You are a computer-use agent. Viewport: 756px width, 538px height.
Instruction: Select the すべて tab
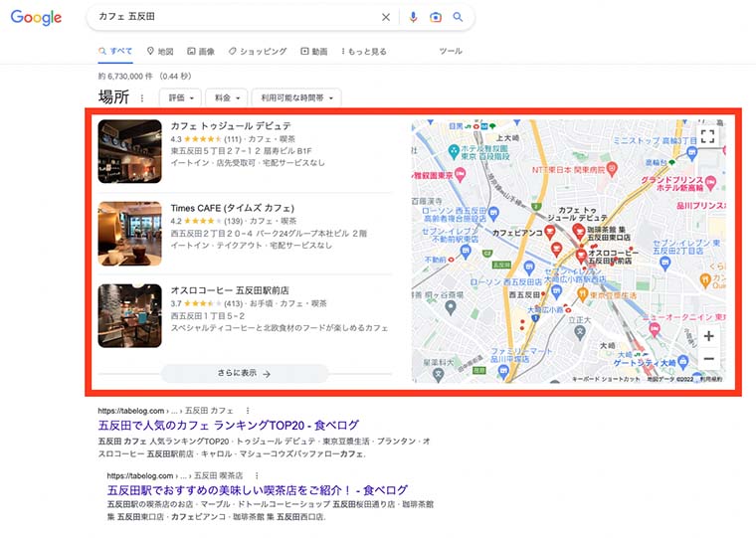point(115,51)
